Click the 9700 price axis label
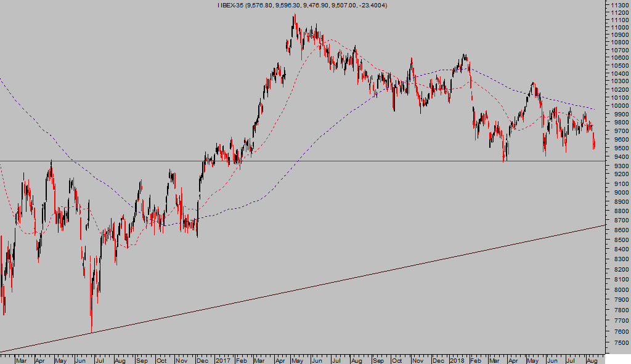Screen dimensions: 631x364 click(617, 131)
